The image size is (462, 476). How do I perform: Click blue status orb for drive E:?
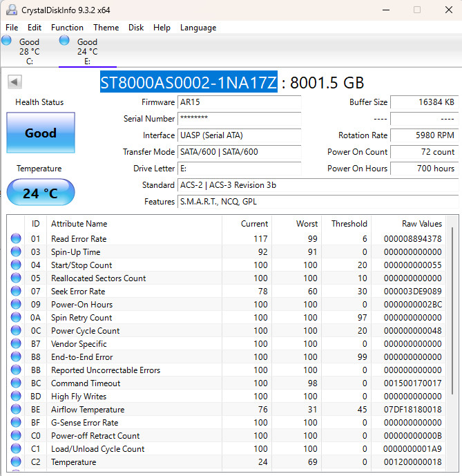pyautogui.click(x=64, y=40)
